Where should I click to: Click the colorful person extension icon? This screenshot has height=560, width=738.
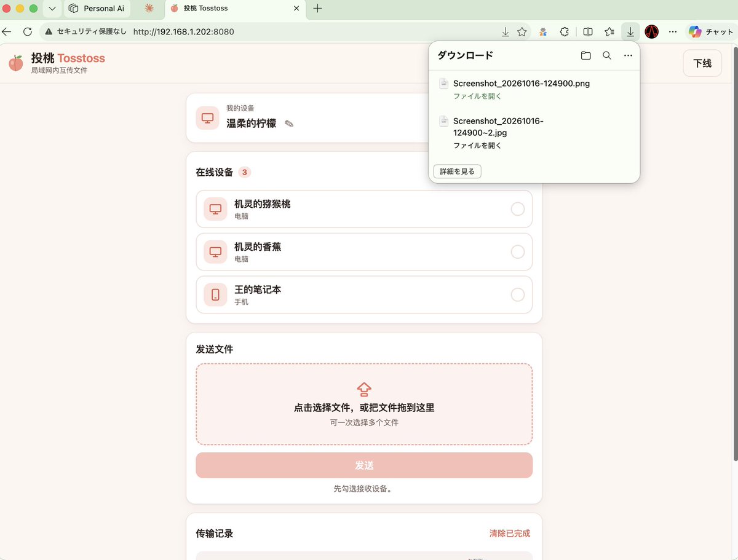(543, 31)
